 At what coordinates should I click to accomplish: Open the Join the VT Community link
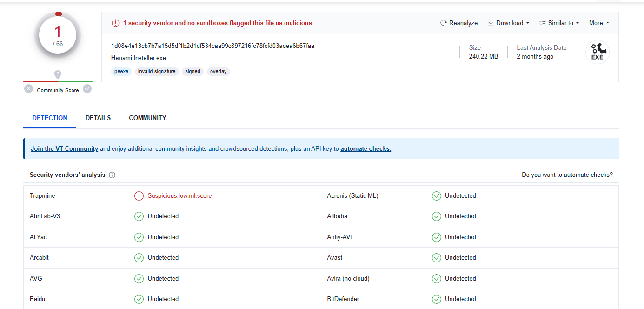tap(64, 148)
